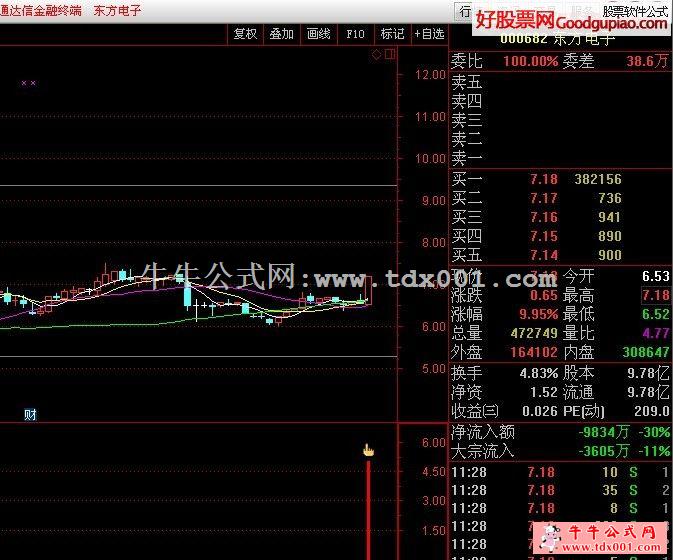Click the 5.00 price axis label
Viewport: 673px width, 560px height.
[434, 369]
